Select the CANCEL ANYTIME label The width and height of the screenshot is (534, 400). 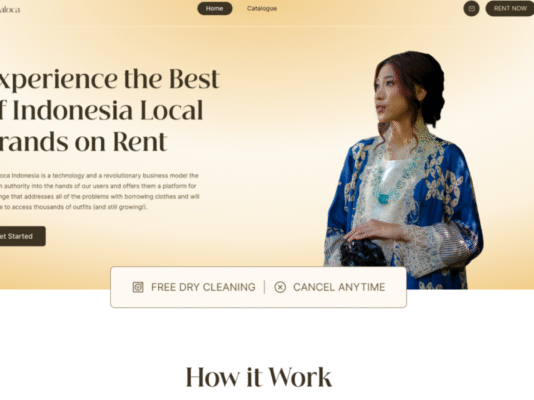click(339, 287)
